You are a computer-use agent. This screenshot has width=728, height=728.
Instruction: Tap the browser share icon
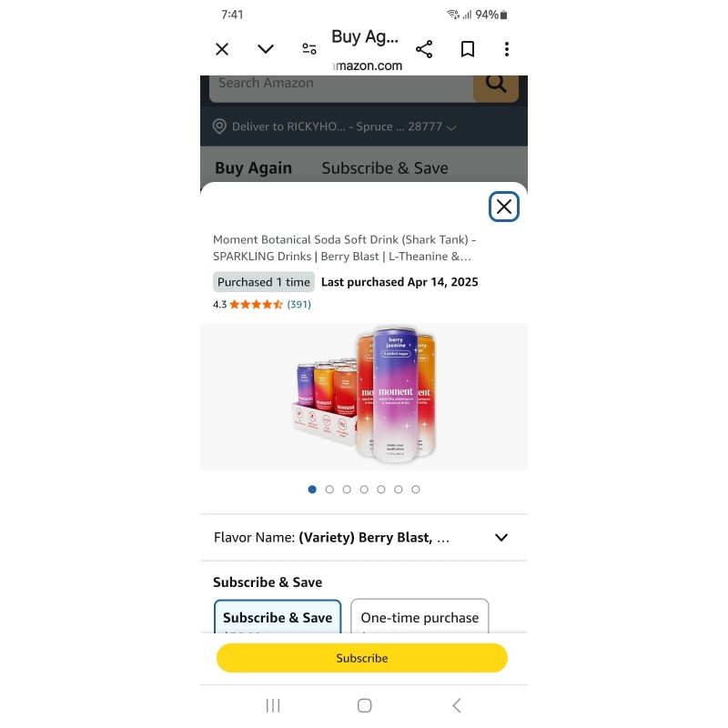tap(424, 49)
